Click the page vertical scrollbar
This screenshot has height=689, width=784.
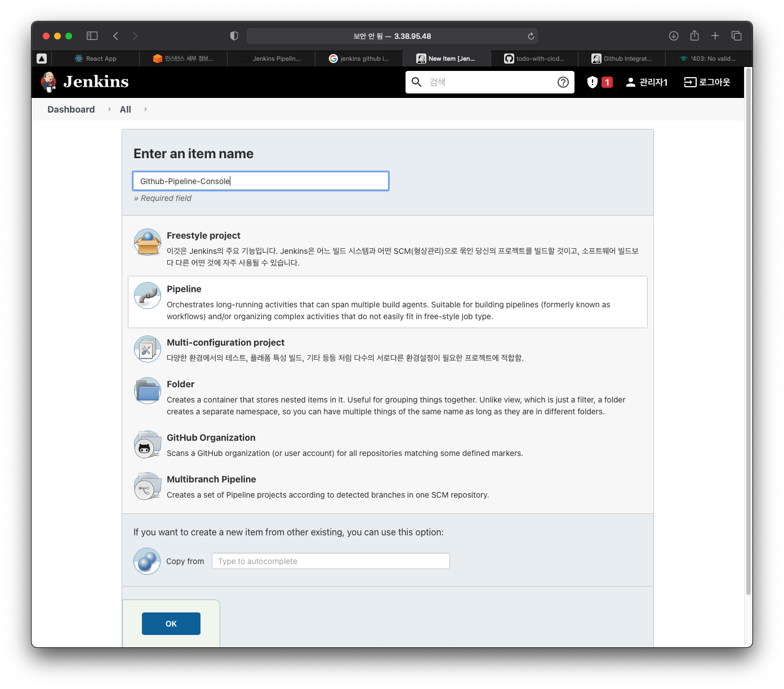point(749,332)
